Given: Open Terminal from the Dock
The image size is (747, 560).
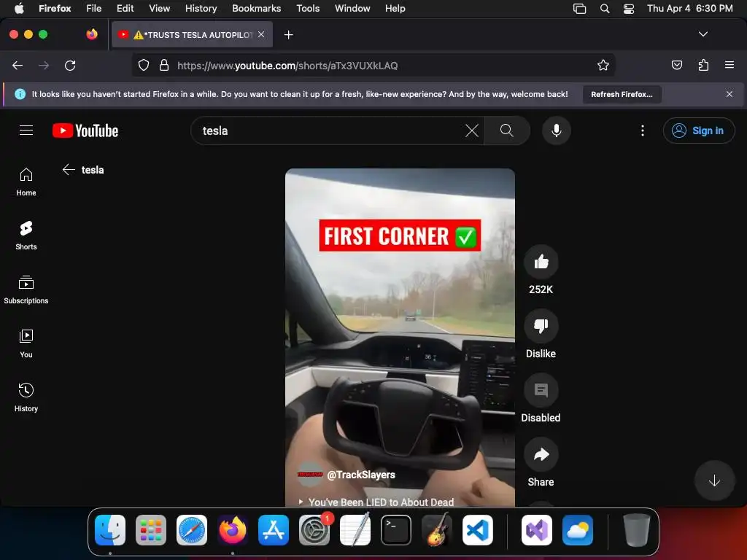Looking at the screenshot, I should click(396, 530).
